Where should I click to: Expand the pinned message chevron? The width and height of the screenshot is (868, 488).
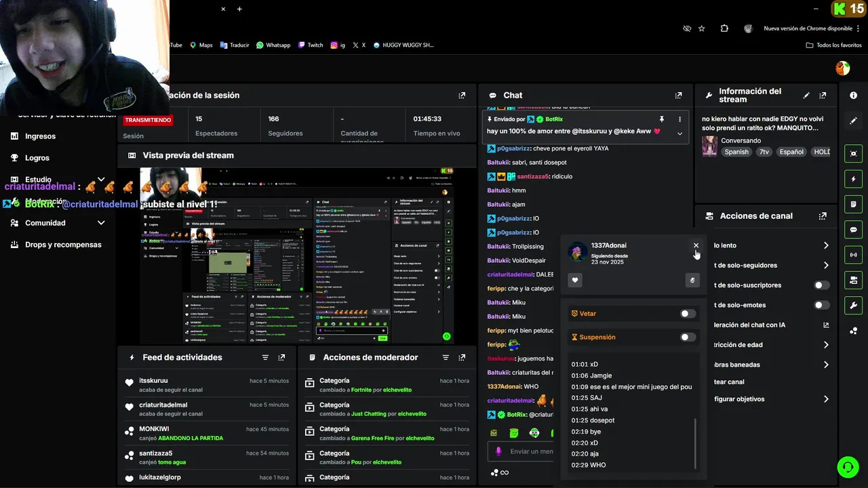coord(679,134)
